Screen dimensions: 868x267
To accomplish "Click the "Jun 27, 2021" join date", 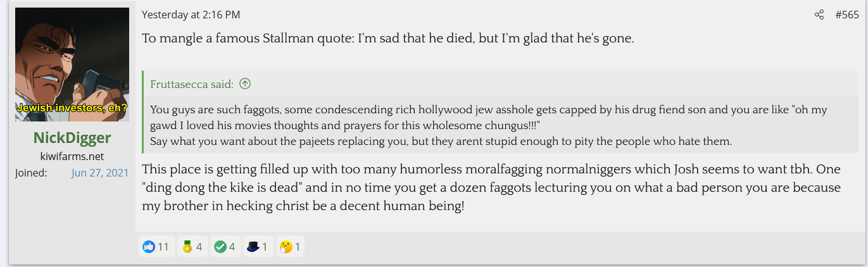I will 100,173.
